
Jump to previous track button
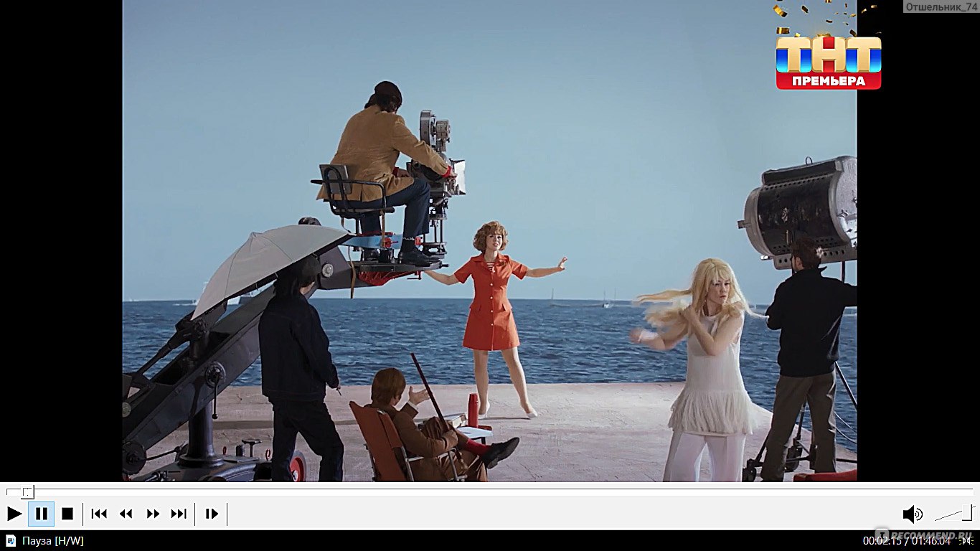point(99,514)
